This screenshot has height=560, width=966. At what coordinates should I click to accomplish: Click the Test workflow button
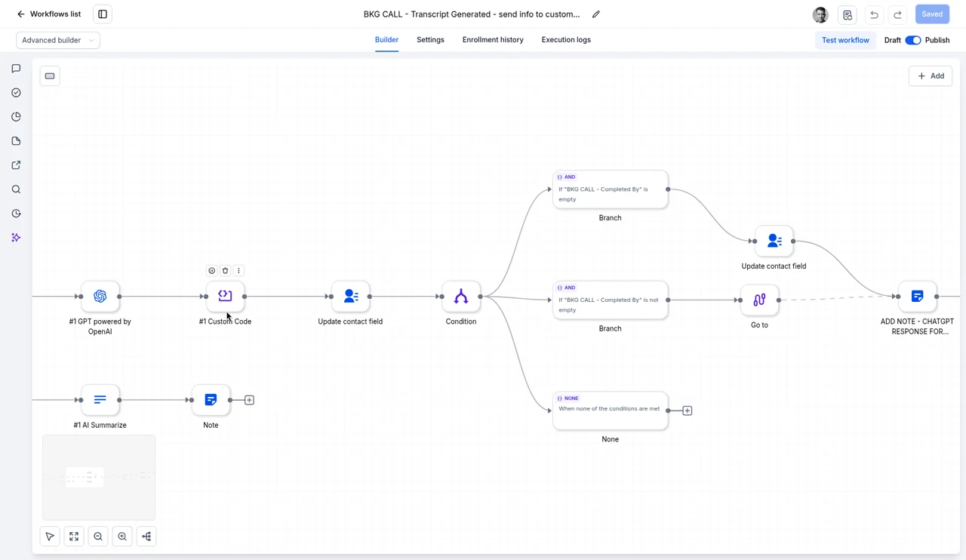(845, 40)
